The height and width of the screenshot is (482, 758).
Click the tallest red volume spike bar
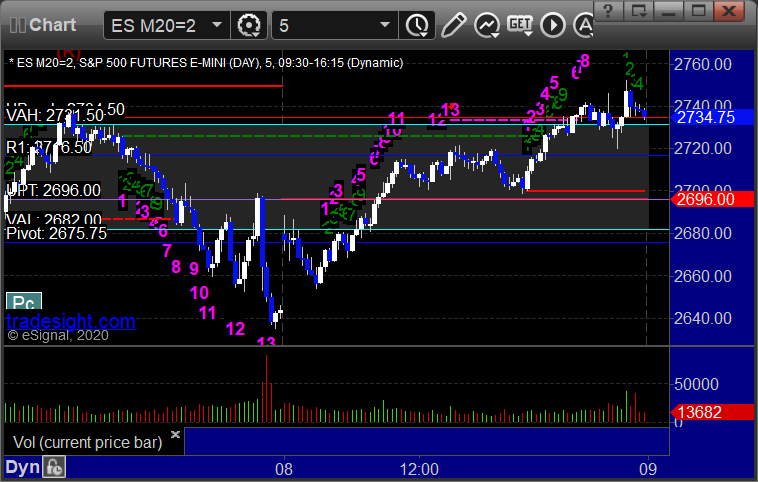pyautogui.click(x=266, y=389)
